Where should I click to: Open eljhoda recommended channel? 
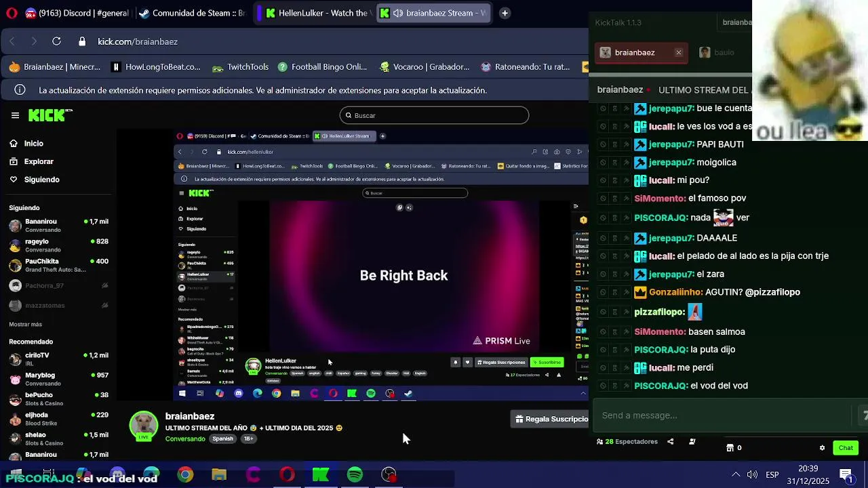point(58,419)
